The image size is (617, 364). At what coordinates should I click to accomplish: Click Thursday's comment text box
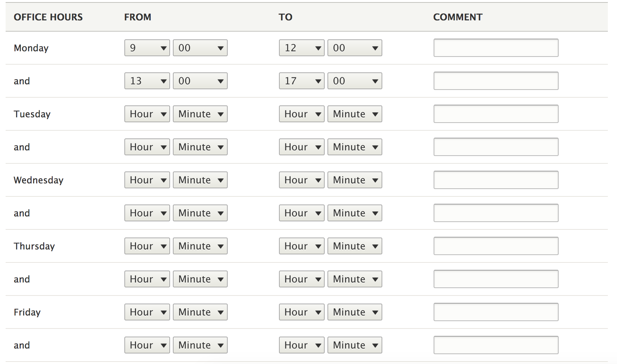pyautogui.click(x=496, y=246)
